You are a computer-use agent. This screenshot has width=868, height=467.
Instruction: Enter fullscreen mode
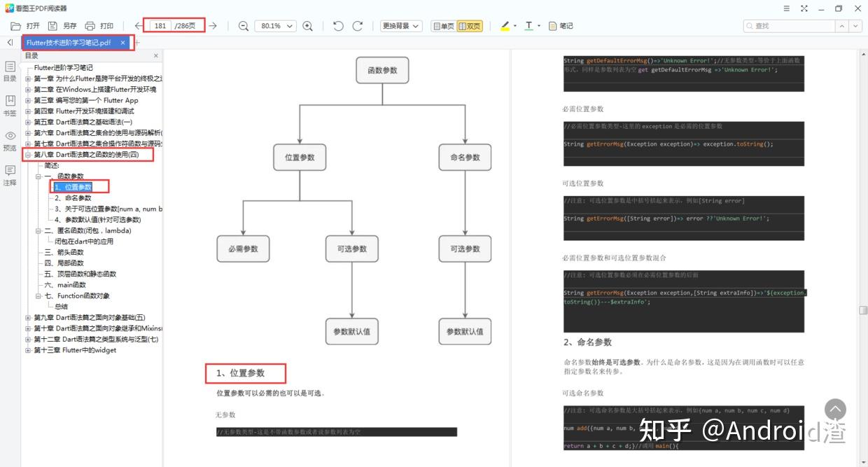[x=804, y=8]
